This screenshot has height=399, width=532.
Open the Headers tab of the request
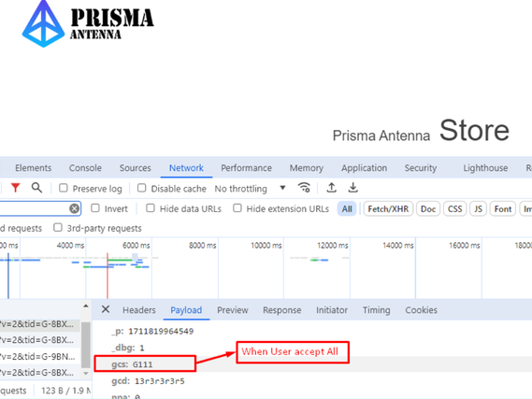click(139, 310)
